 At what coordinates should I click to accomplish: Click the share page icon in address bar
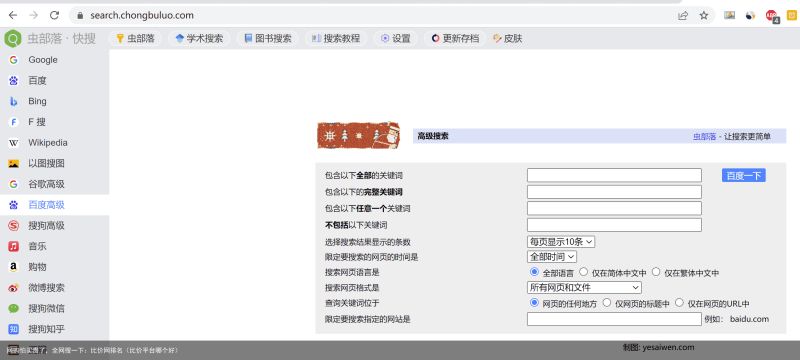coord(683,15)
